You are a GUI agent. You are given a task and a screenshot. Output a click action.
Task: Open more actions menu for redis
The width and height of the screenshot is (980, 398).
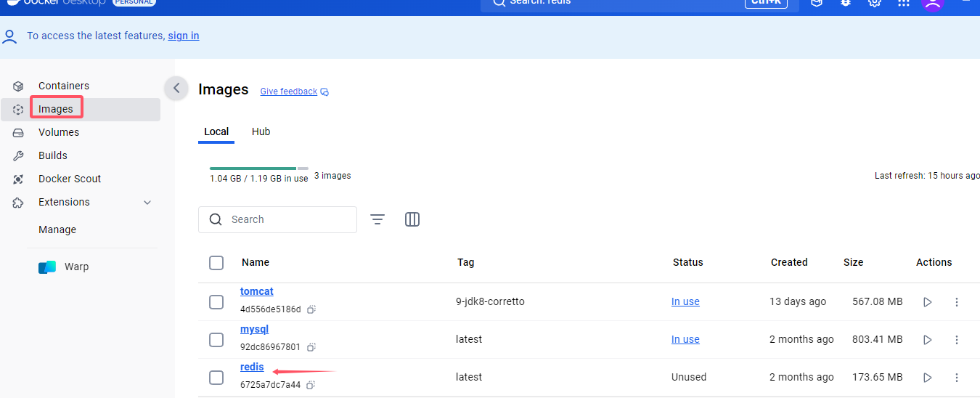[x=957, y=377]
